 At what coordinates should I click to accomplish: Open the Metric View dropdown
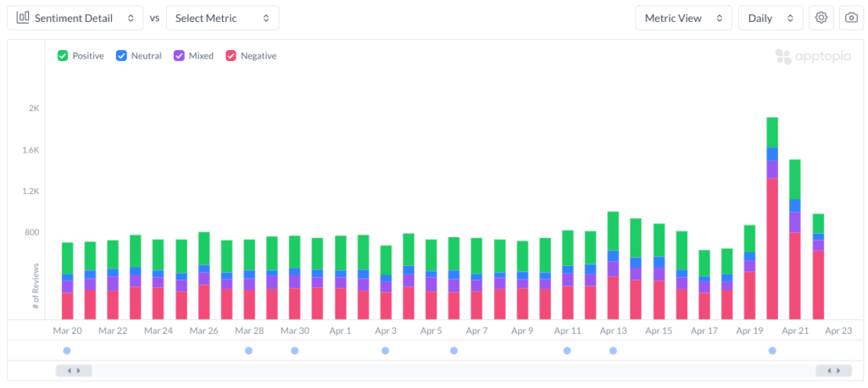(x=683, y=18)
